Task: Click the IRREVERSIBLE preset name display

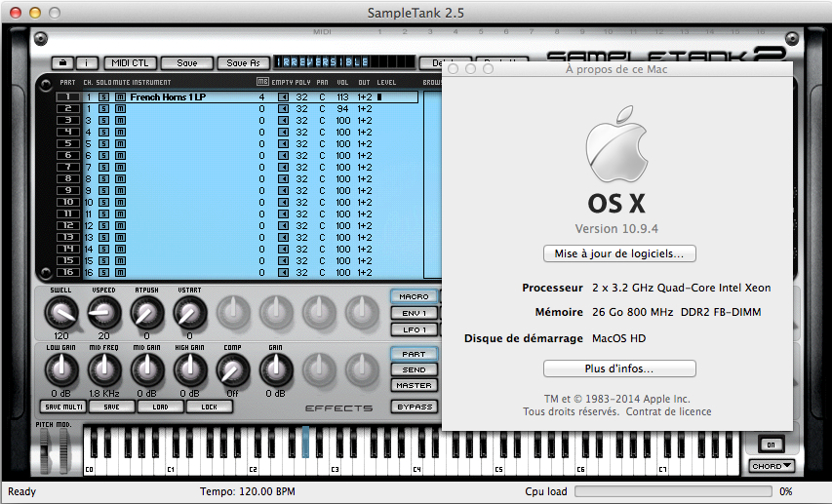Action: pos(343,62)
